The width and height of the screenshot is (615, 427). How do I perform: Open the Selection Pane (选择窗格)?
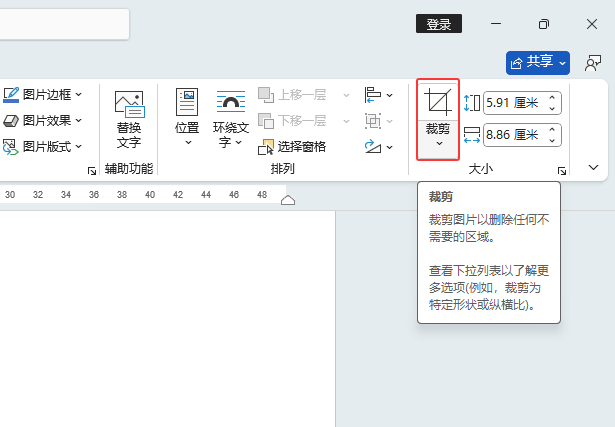292,147
